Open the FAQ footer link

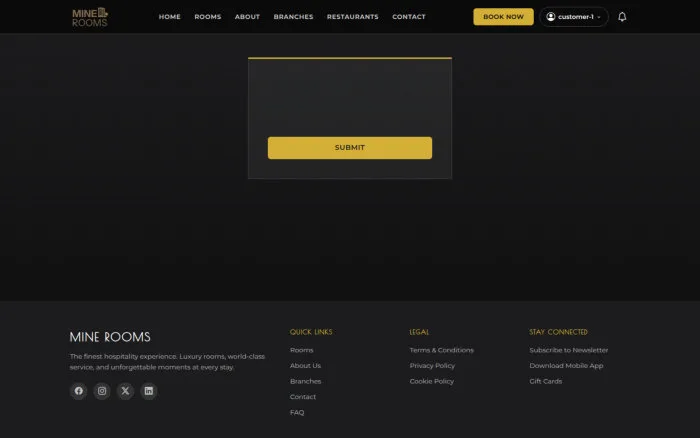coord(297,413)
